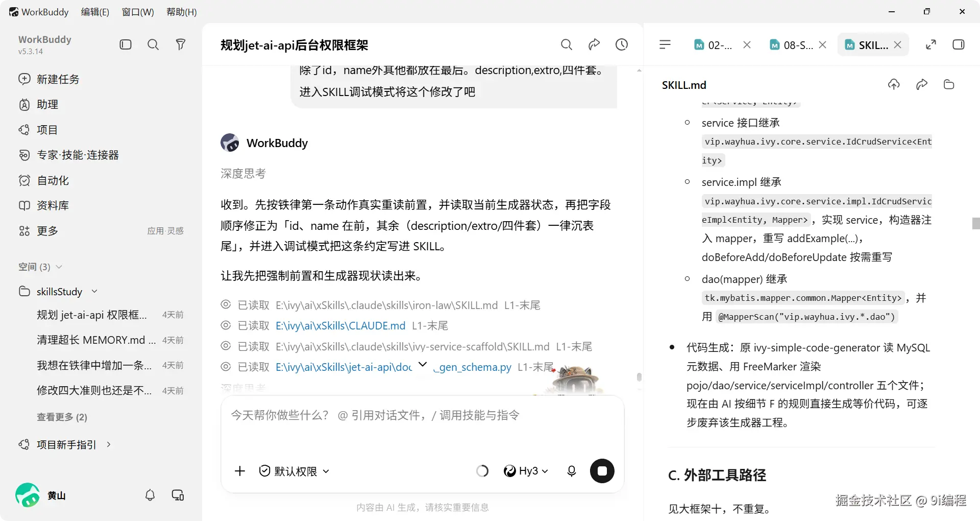Open the Hy3 model selector dropdown
The image size is (980, 521).
click(x=526, y=471)
